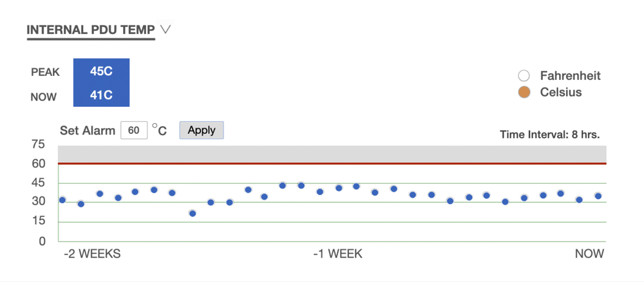
Task: Expand the Internal PDU Temp chevron
Action: [166, 30]
